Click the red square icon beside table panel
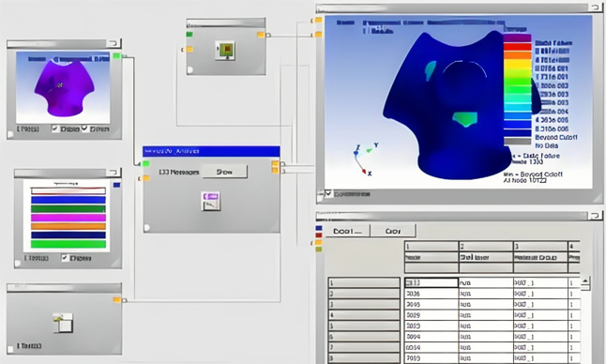This screenshot has height=364, width=606. 318,235
